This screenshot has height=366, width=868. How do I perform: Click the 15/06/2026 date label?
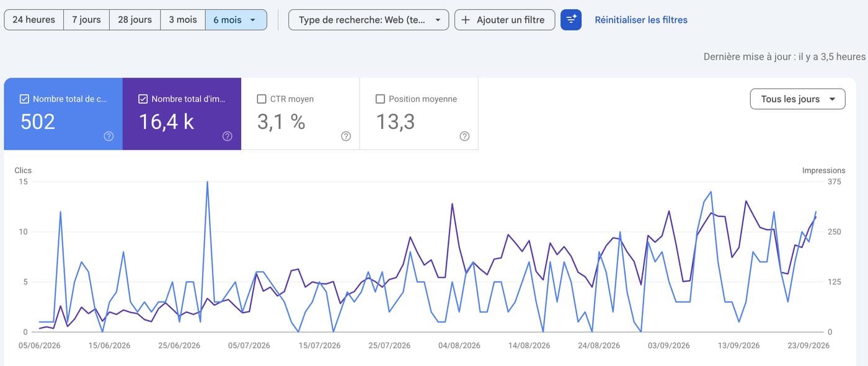coord(110,346)
